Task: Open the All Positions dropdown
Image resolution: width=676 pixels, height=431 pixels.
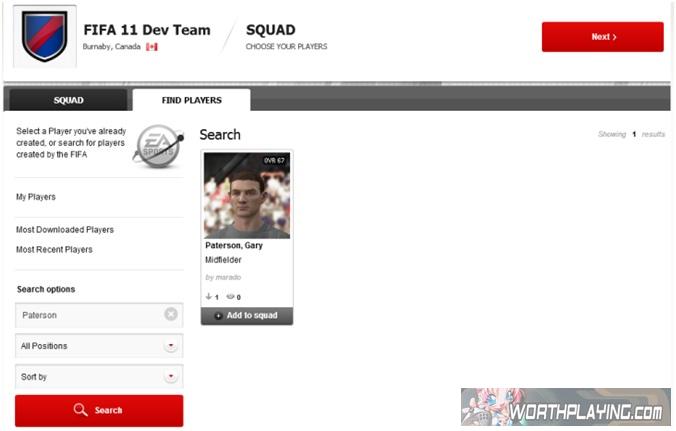Action: pyautogui.click(x=99, y=346)
